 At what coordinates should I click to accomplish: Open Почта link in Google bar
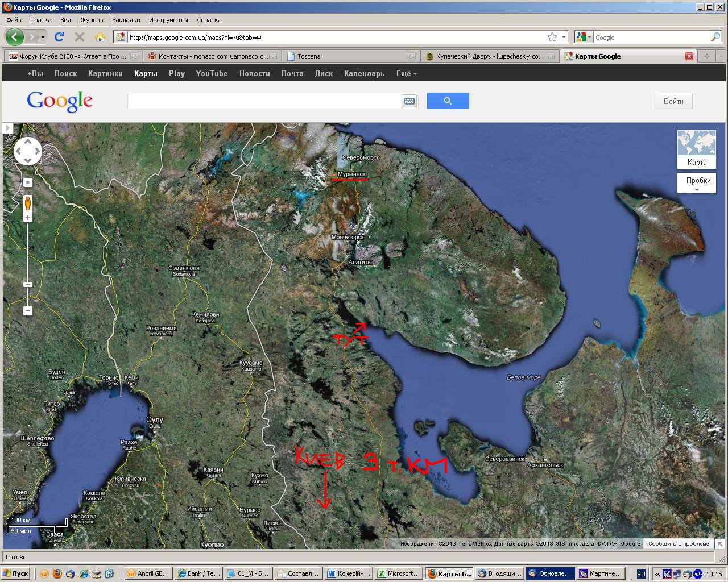tap(292, 73)
